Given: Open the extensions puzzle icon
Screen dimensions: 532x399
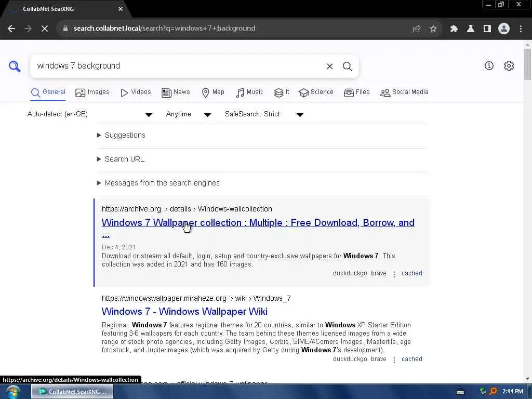Looking at the screenshot, I should click(454, 29).
